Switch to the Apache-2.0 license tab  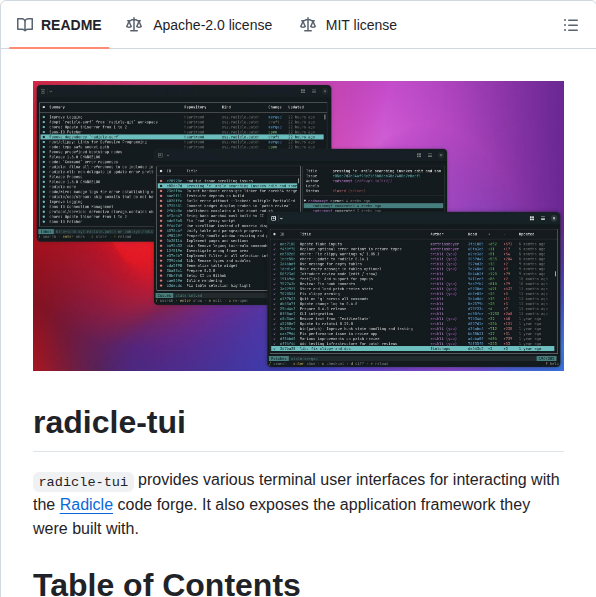point(199,25)
